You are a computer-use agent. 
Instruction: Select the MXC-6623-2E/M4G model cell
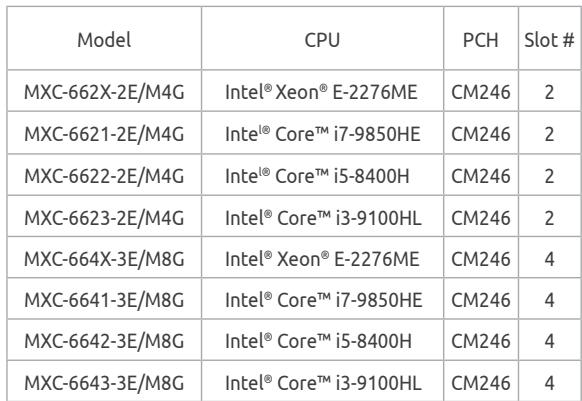click(104, 218)
